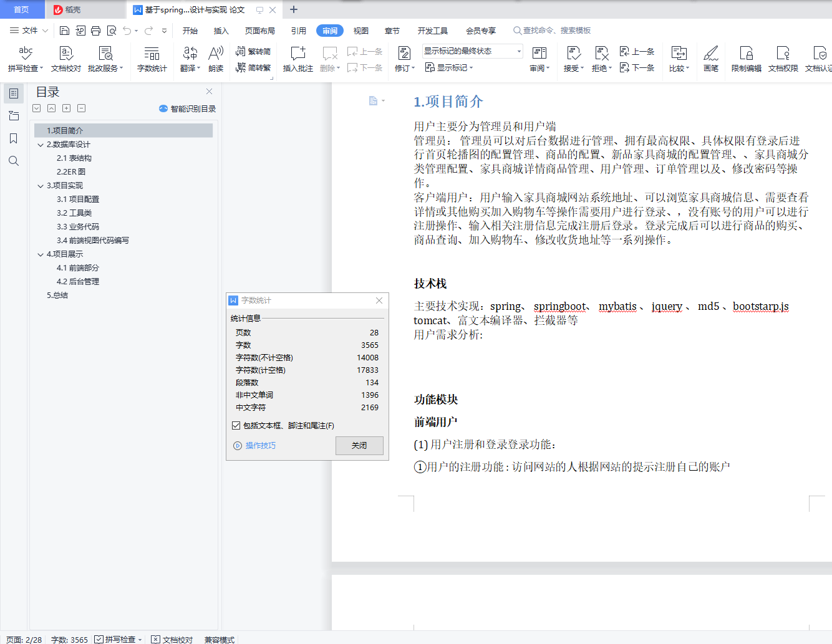Switch to the 引用 ribbon tab
The image size is (832, 644).
pos(299,31)
